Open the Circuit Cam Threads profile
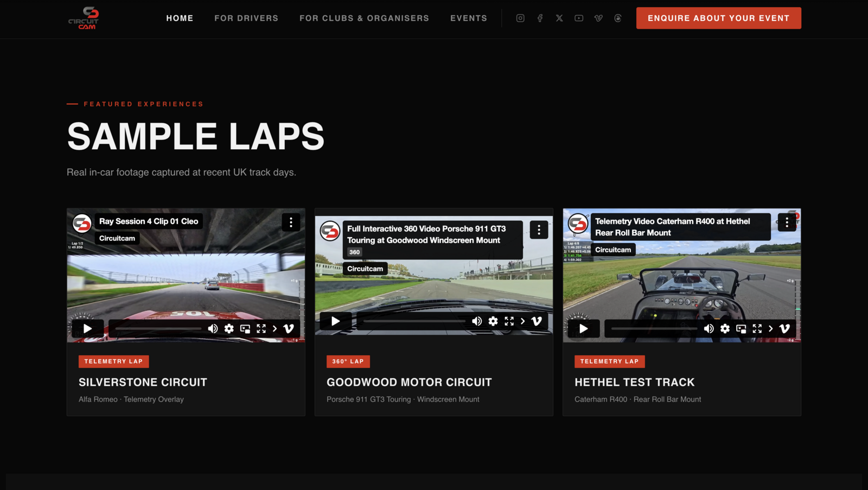The image size is (868, 490). 618,18
